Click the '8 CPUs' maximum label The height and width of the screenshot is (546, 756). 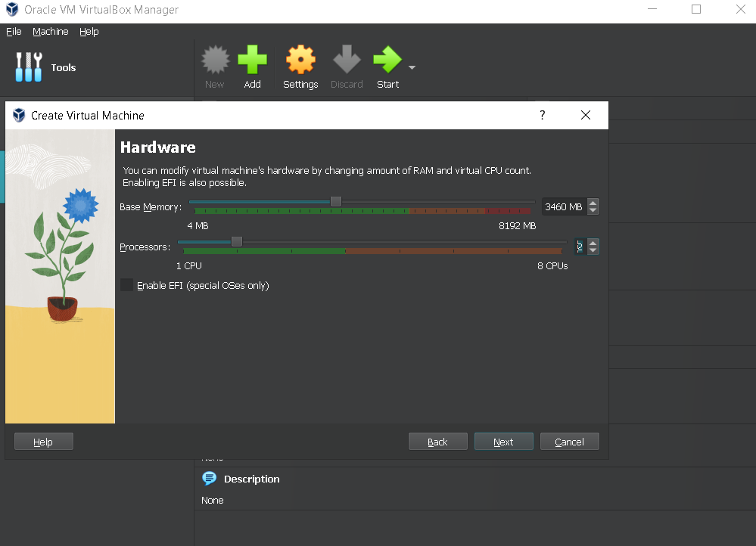click(552, 265)
